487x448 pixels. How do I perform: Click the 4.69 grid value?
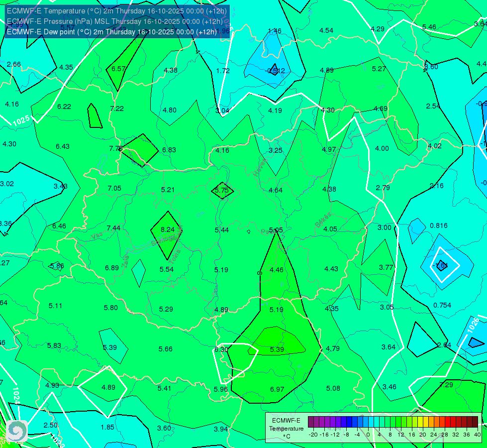pos(381,109)
